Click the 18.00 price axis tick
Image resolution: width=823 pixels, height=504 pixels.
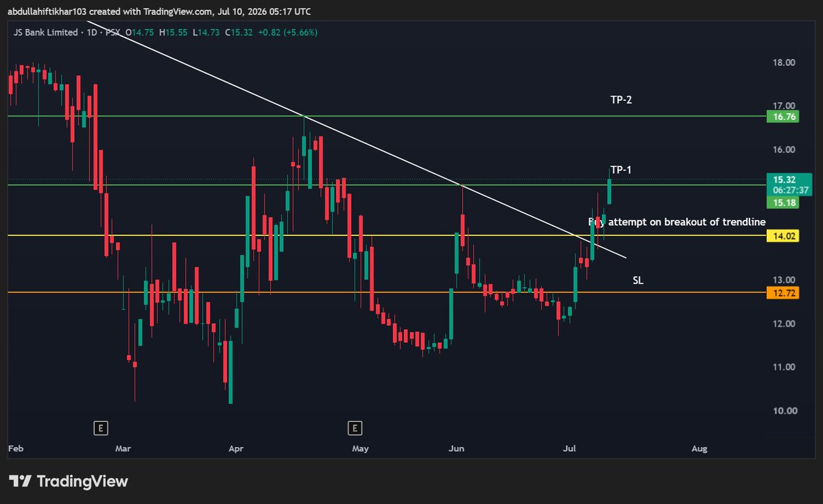pyautogui.click(x=785, y=62)
